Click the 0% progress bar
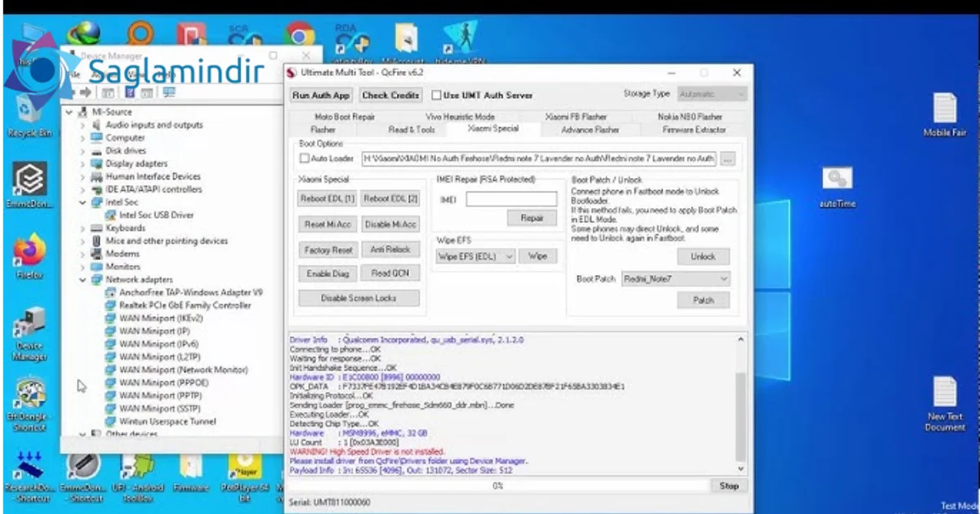This screenshot has width=980, height=514. pyautogui.click(x=498, y=485)
